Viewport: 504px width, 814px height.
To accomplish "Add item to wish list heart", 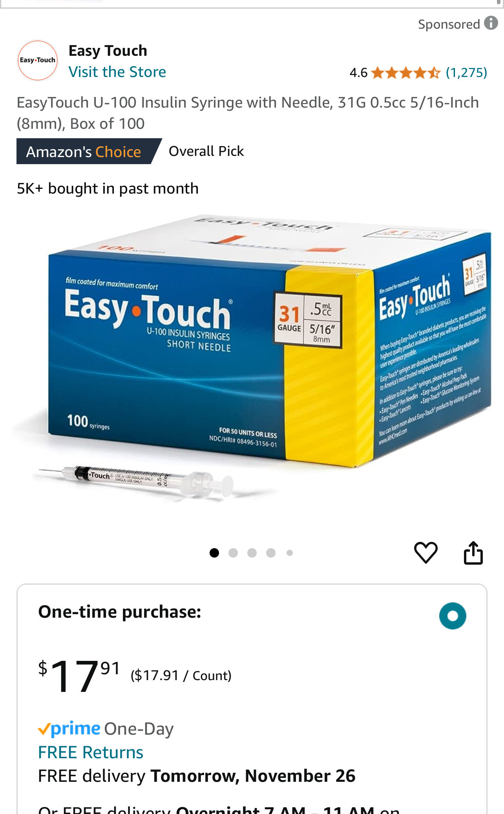I will click(x=426, y=552).
